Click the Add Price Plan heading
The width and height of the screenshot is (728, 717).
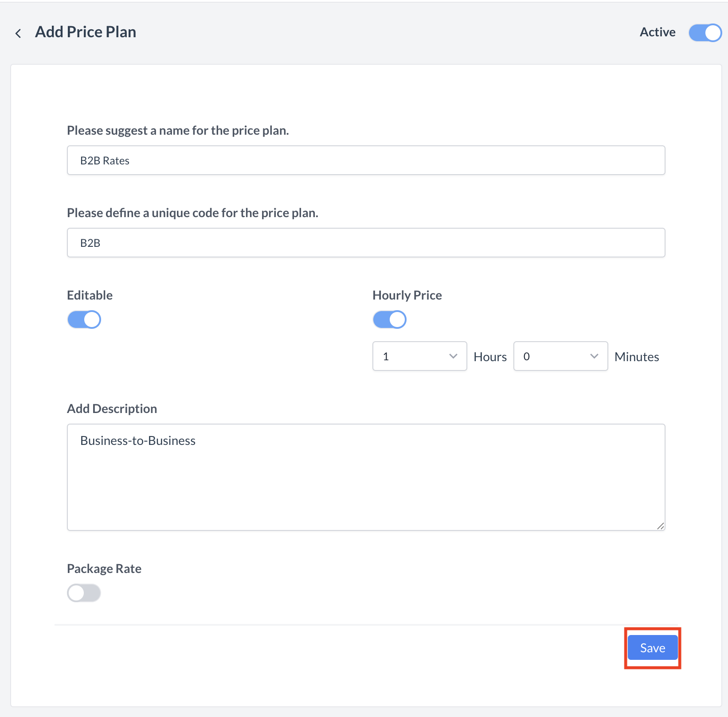85,31
